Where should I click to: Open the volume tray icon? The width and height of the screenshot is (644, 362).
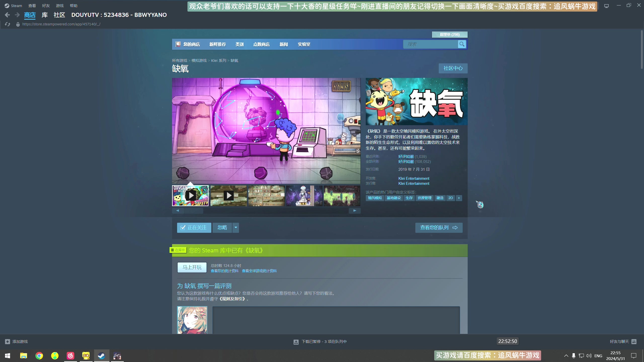(589, 356)
